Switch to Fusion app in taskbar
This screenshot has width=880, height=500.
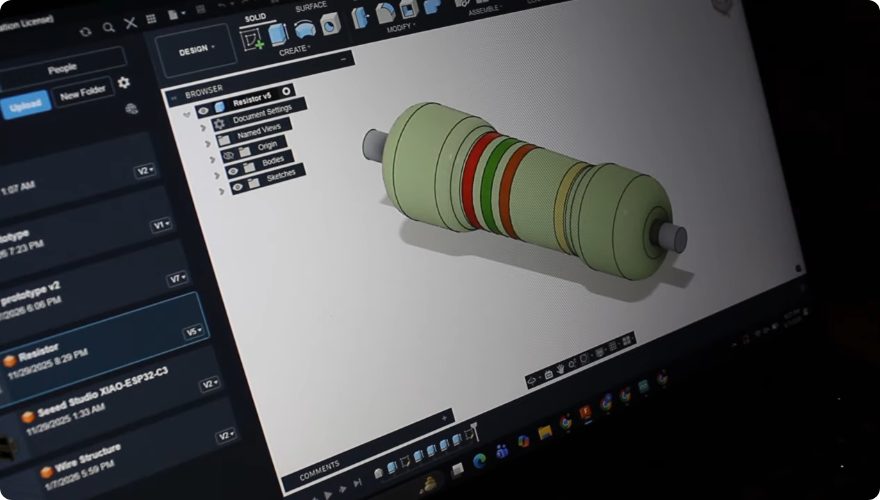pos(585,414)
